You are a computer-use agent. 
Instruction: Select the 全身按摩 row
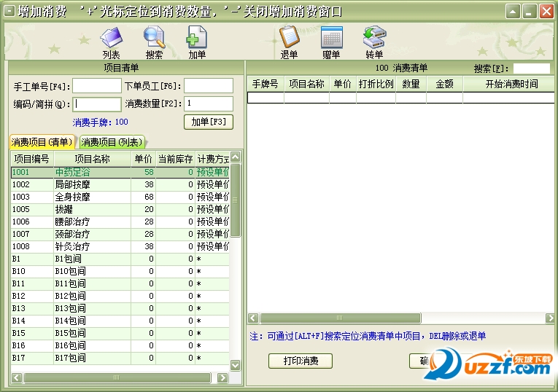point(120,197)
